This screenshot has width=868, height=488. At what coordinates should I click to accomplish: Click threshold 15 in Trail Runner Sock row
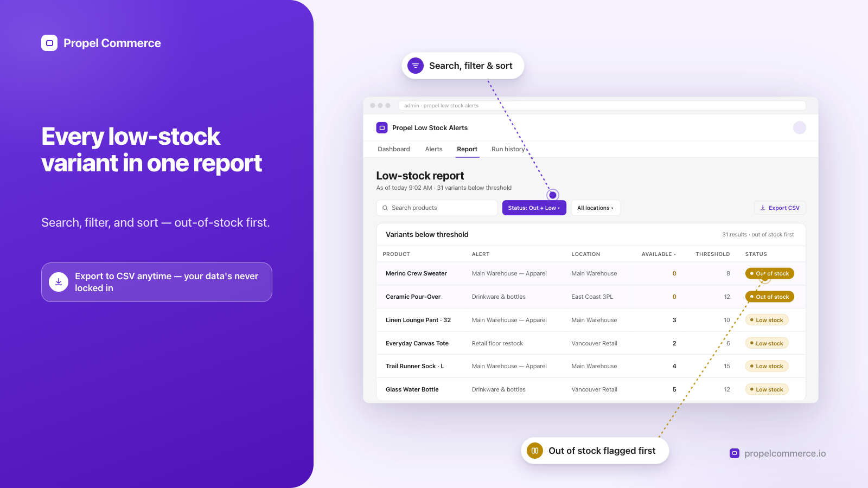point(727,366)
